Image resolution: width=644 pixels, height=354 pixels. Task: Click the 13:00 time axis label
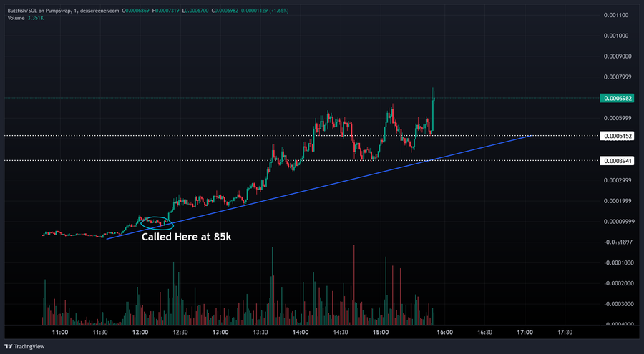[x=220, y=333]
